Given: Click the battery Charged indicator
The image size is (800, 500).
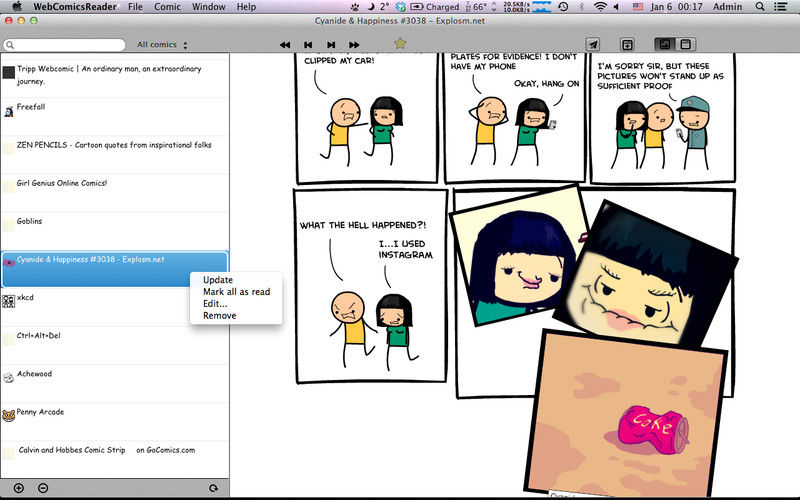Looking at the screenshot, I should [x=435, y=7].
